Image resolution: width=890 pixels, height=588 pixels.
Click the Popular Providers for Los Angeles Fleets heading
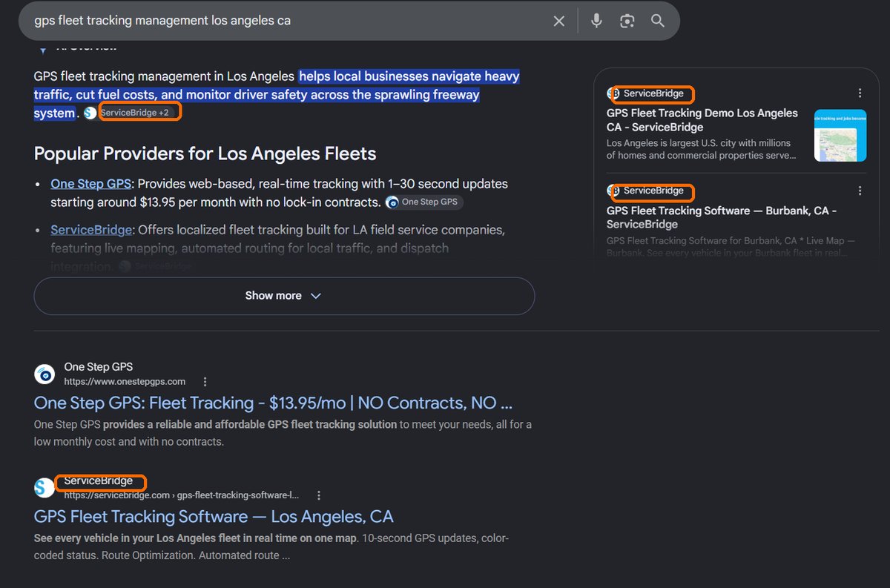pyautogui.click(x=205, y=154)
